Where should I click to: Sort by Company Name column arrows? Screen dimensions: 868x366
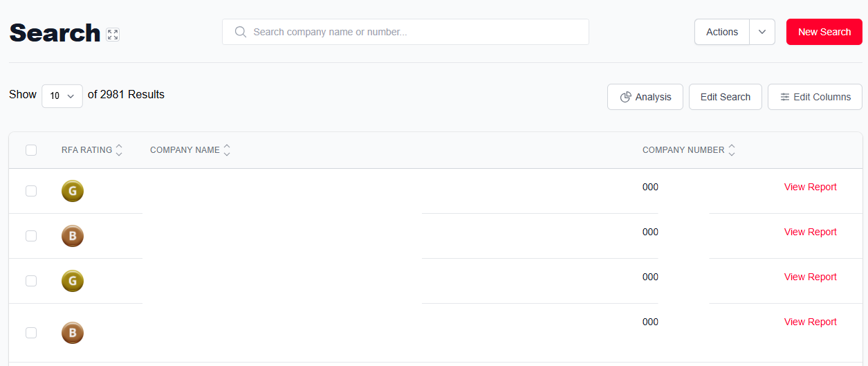tap(227, 150)
